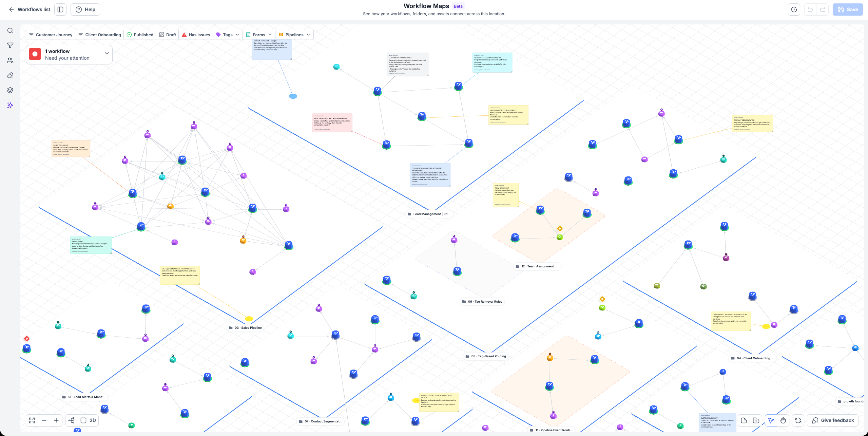Image resolution: width=868 pixels, height=436 pixels.
Task: Select the '03 · Sales Pipeline' folder label
Action: [x=246, y=328]
